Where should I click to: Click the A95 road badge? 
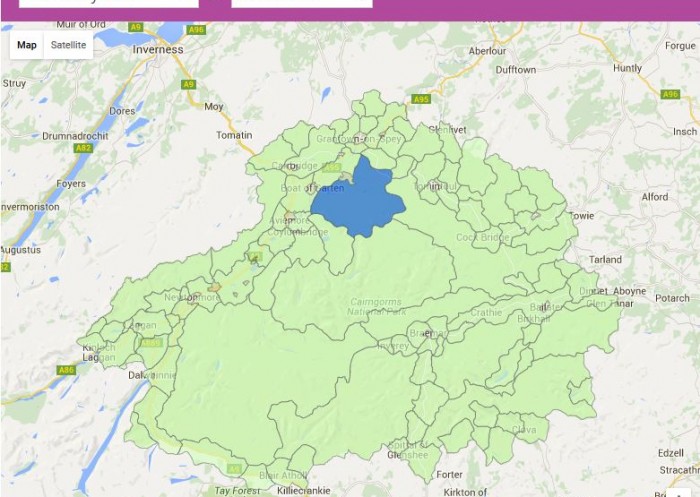coord(421,99)
